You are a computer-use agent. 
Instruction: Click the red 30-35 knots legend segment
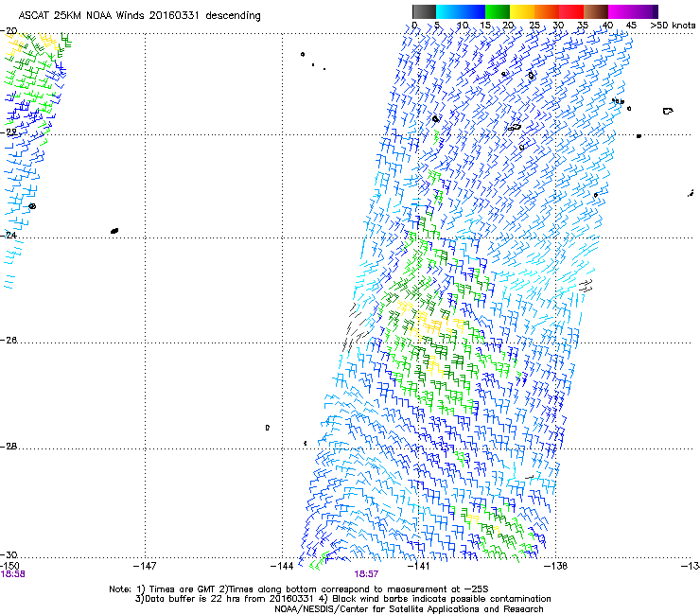click(571, 11)
